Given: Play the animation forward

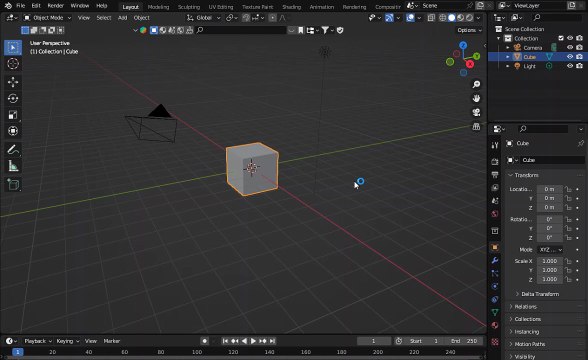Looking at the screenshot, I should click(x=253, y=341).
